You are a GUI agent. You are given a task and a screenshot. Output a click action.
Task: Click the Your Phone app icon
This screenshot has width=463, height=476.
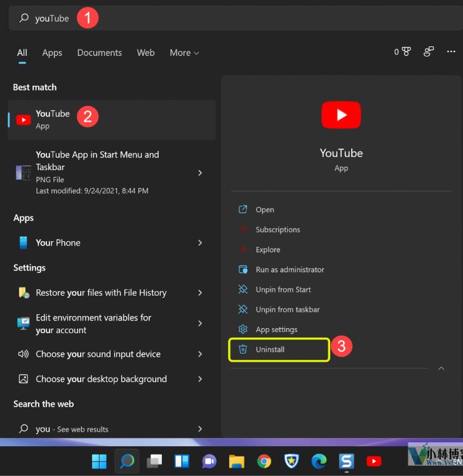coord(23,242)
